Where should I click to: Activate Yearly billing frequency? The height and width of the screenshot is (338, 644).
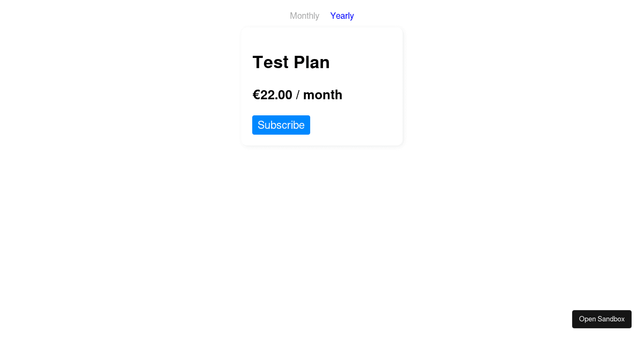[342, 16]
